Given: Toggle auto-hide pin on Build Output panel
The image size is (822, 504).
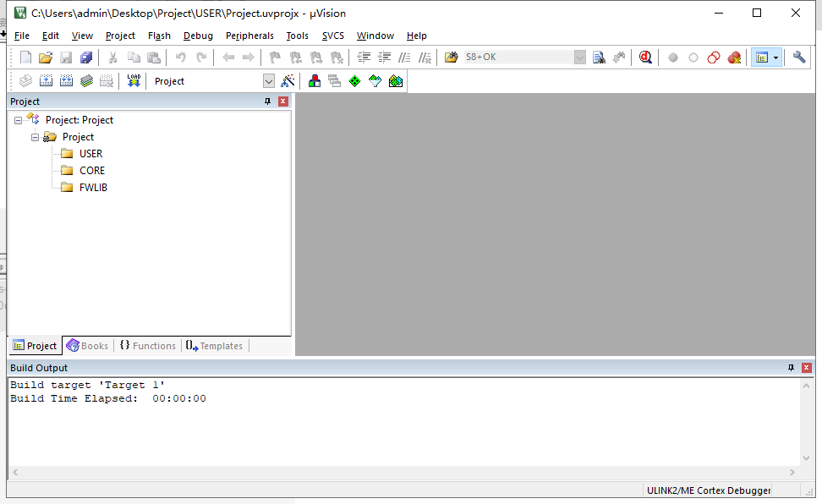Looking at the screenshot, I should pos(791,368).
